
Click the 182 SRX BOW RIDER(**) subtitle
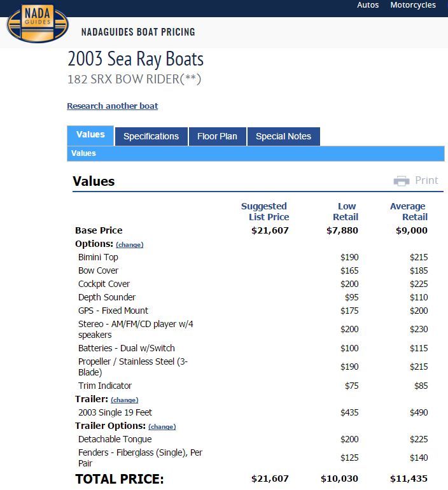pos(134,79)
